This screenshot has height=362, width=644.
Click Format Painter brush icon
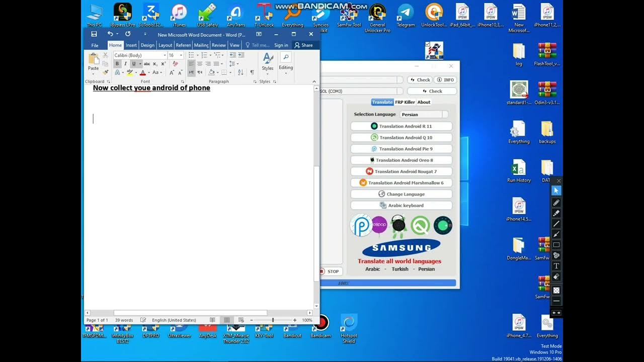[x=105, y=72]
